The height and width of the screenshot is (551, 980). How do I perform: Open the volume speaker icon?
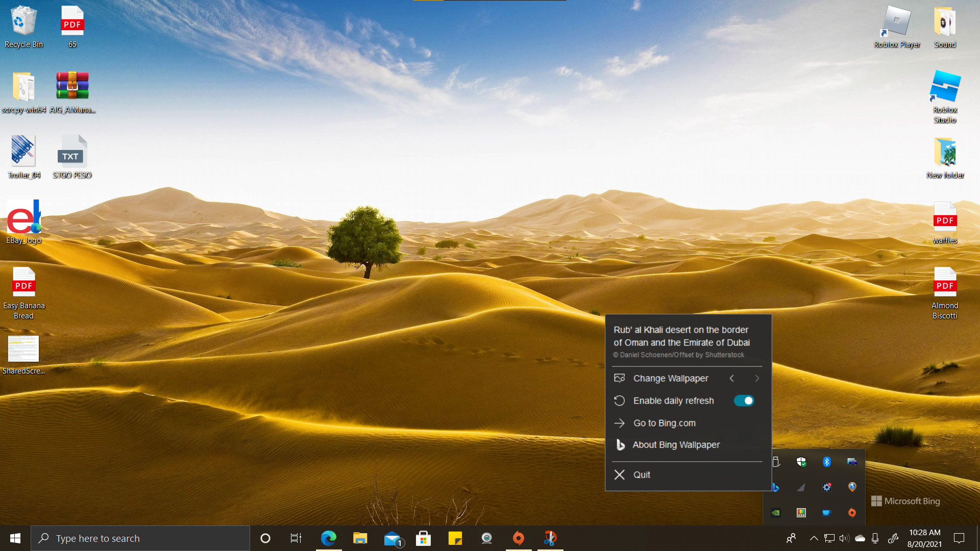[x=844, y=538]
